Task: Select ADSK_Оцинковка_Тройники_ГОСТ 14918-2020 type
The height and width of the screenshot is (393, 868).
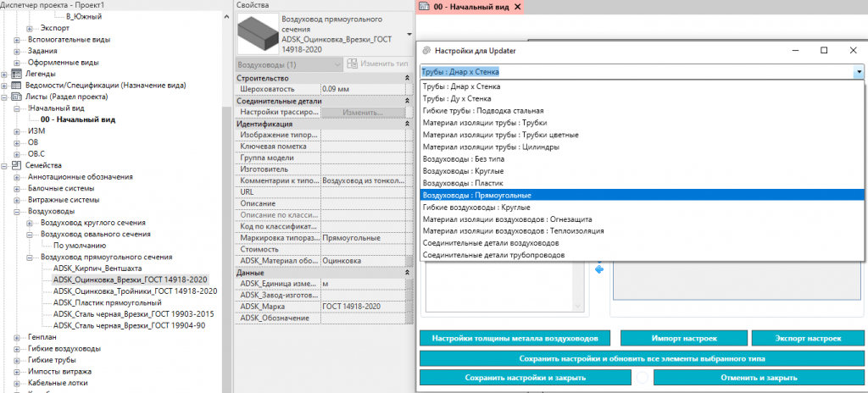Action: (x=135, y=291)
